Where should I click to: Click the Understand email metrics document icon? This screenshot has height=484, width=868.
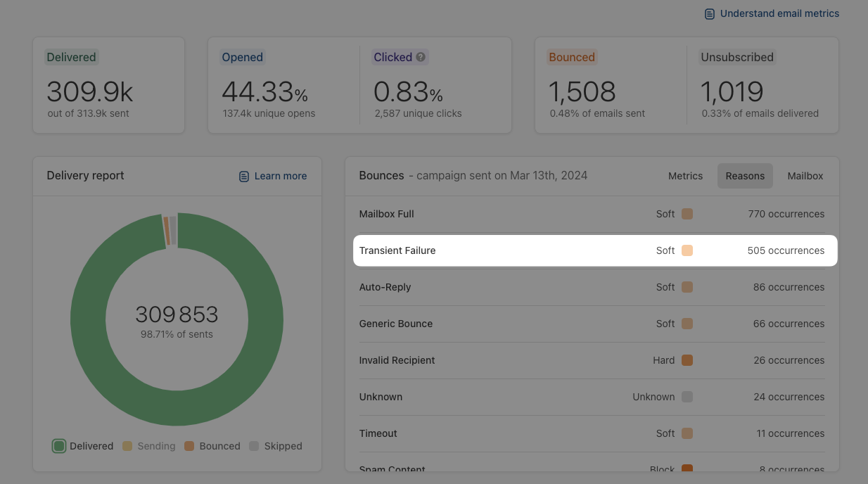[x=710, y=14]
